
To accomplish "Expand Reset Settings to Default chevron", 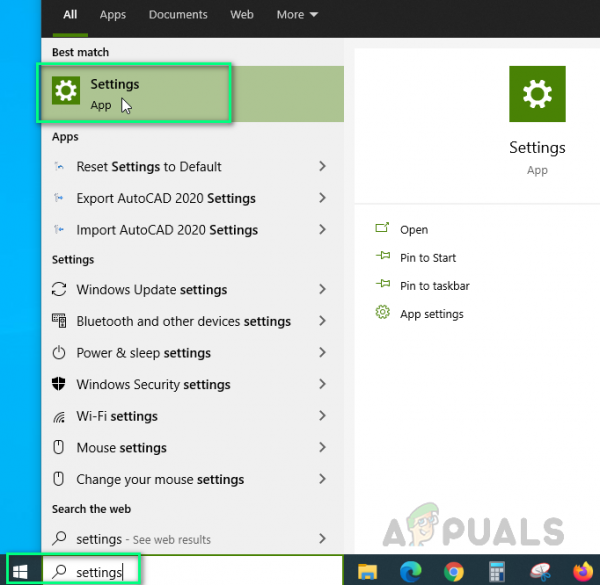I will [x=323, y=166].
